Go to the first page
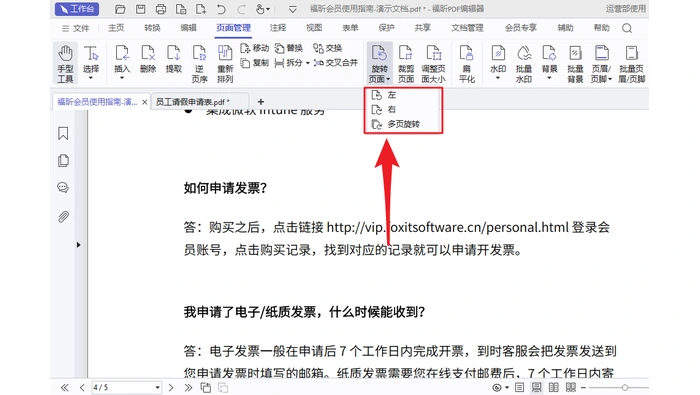This screenshot has width=700, height=395. (65, 387)
